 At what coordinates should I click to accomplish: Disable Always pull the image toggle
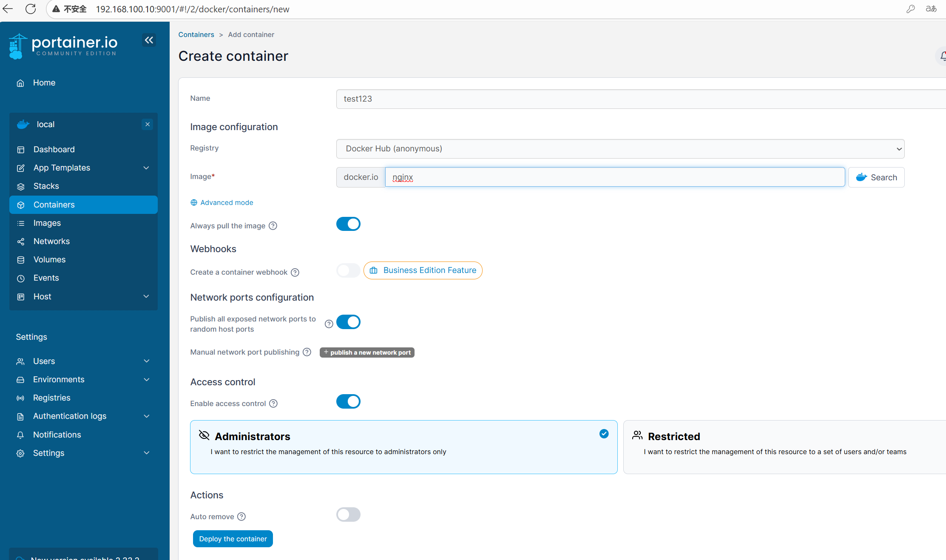click(348, 224)
